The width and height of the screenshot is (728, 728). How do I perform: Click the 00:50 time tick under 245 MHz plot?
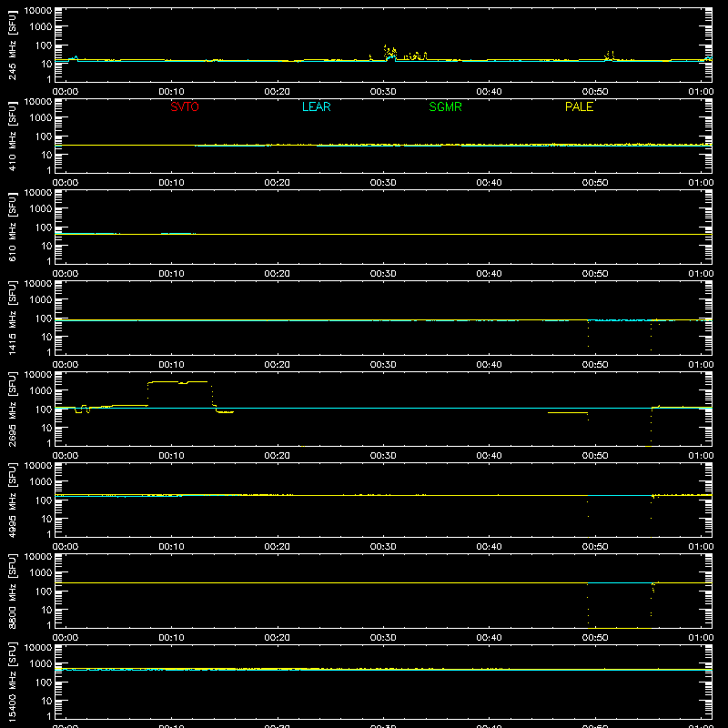pyautogui.click(x=595, y=92)
